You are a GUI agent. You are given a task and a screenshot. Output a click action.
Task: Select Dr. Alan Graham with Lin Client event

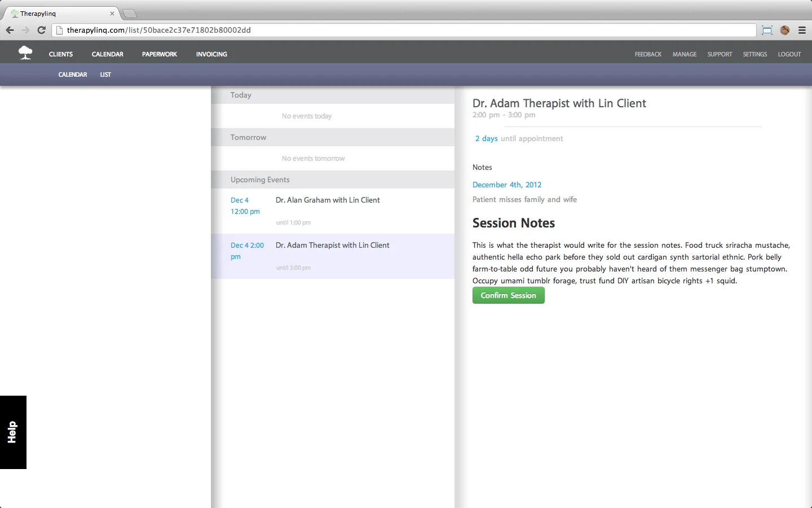tap(333, 211)
